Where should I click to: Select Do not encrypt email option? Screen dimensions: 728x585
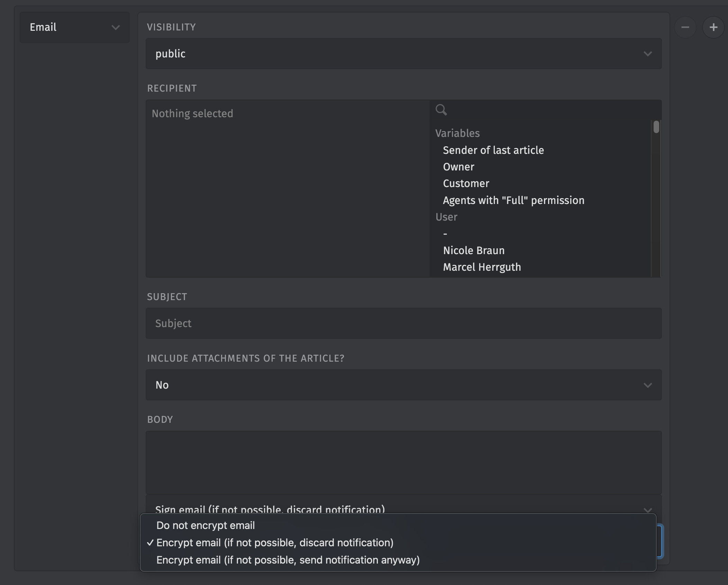pos(206,525)
